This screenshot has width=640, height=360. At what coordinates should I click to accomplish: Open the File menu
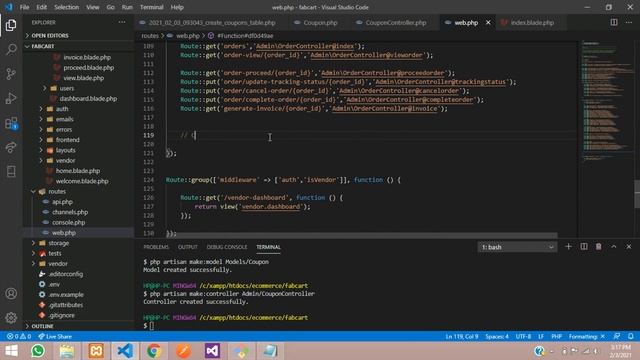point(24,7)
